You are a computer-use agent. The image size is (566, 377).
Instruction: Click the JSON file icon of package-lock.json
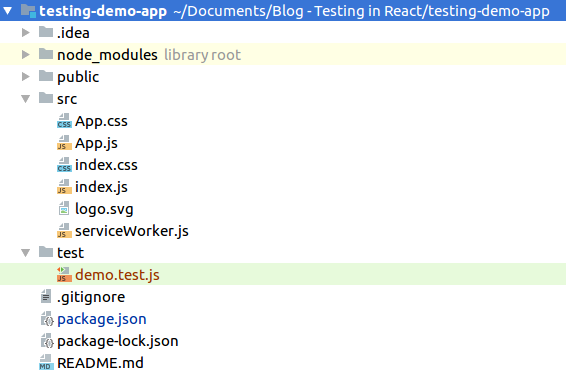(47, 341)
